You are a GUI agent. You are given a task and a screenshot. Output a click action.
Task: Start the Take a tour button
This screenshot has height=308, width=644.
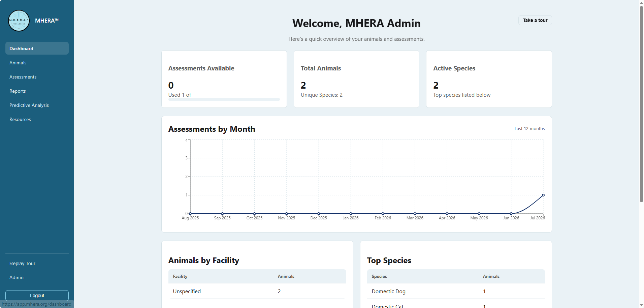(x=535, y=20)
